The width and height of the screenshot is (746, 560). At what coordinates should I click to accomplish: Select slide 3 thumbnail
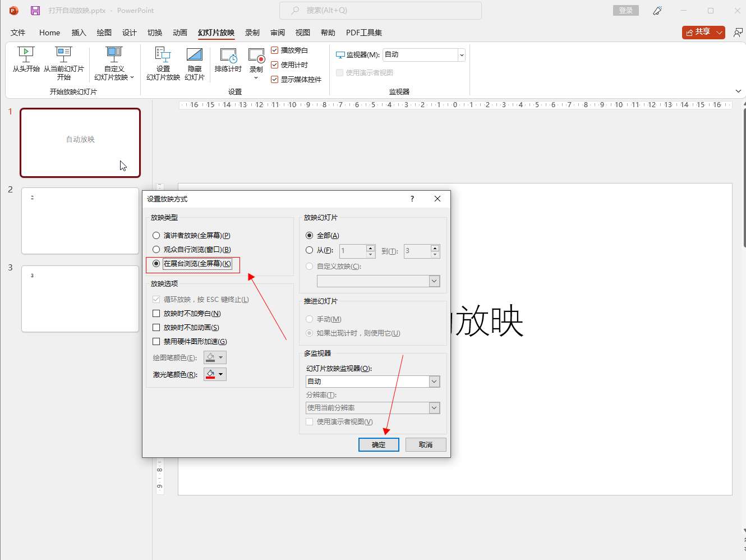(x=80, y=299)
